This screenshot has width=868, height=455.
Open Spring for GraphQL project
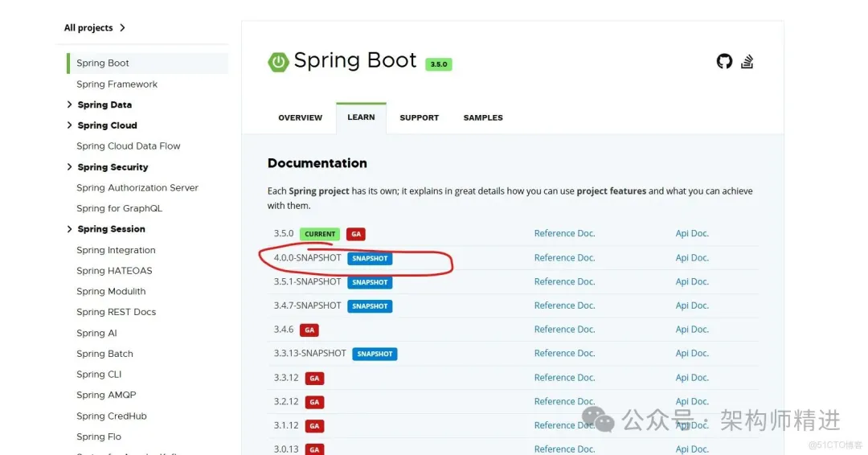pyautogui.click(x=119, y=208)
